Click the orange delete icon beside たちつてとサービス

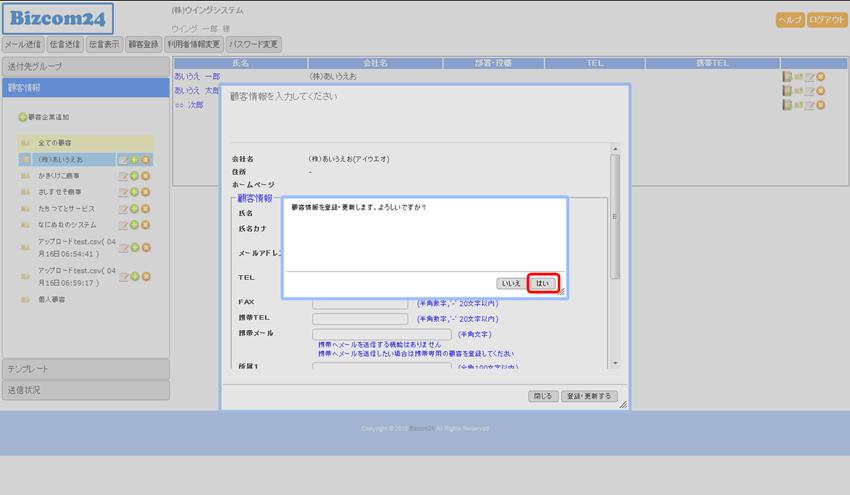[x=145, y=208]
